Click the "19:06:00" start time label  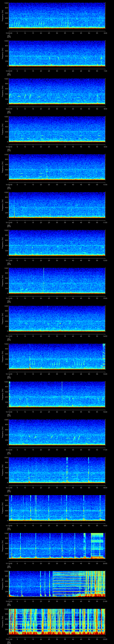pos(9,71)
